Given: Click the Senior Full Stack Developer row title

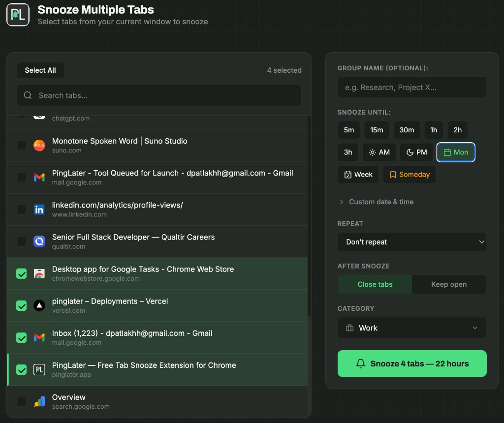Looking at the screenshot, I should click(x=133, y=237).
